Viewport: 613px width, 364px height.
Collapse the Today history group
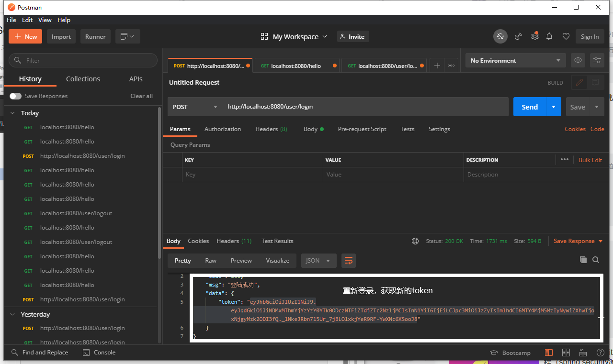coord(13,113)
